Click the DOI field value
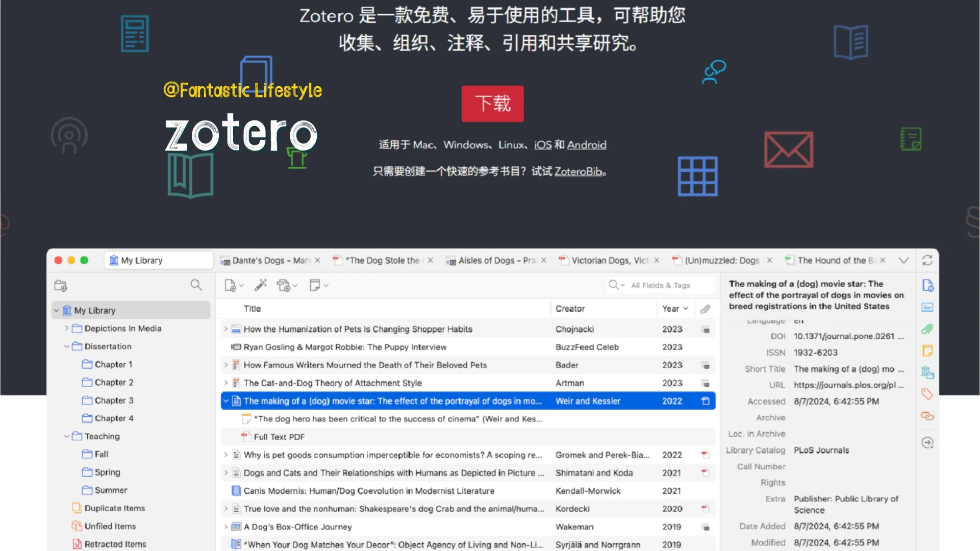 848,336
